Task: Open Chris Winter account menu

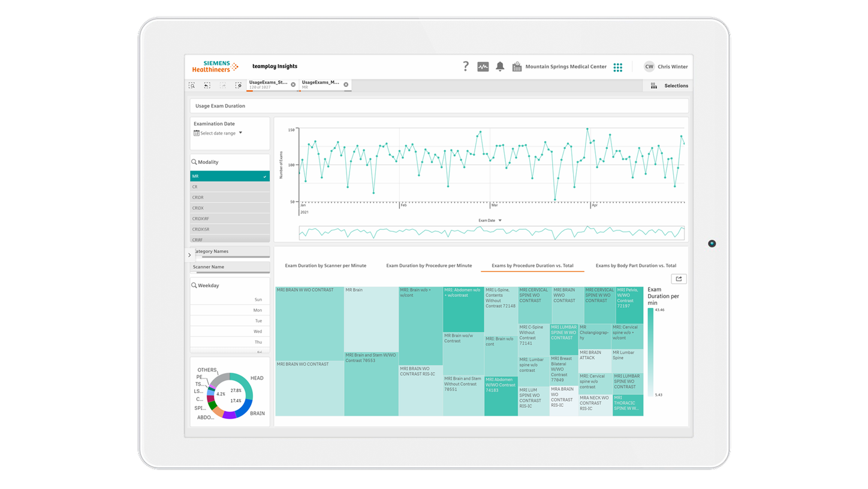Action: pyautogui.click(x=673, y=67)
